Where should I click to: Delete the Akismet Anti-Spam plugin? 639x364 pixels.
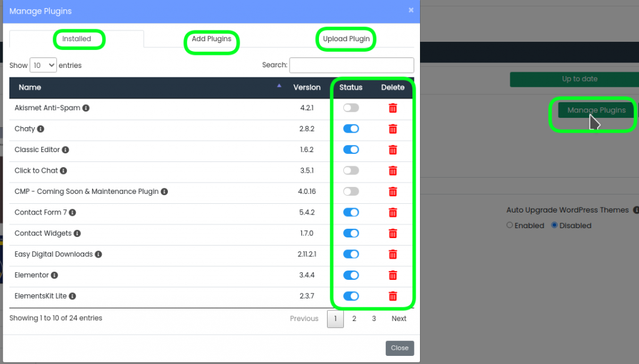[x=393, y=108]
